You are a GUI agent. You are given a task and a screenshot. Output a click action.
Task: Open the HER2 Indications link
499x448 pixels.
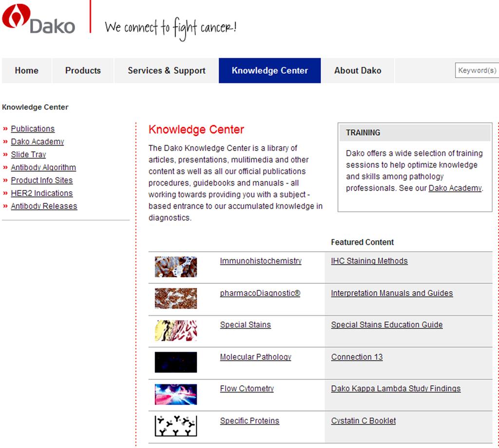[42, 193]
